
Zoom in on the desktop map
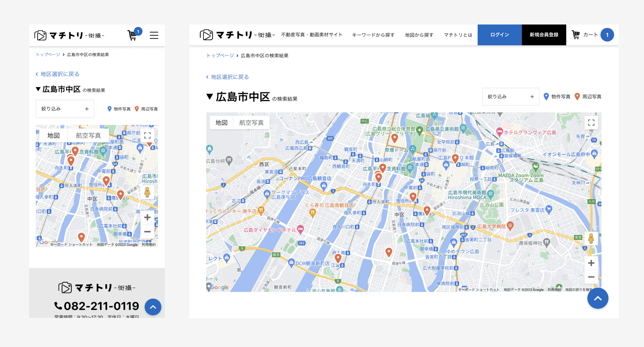pyautogui.click(x=591, y=263)
